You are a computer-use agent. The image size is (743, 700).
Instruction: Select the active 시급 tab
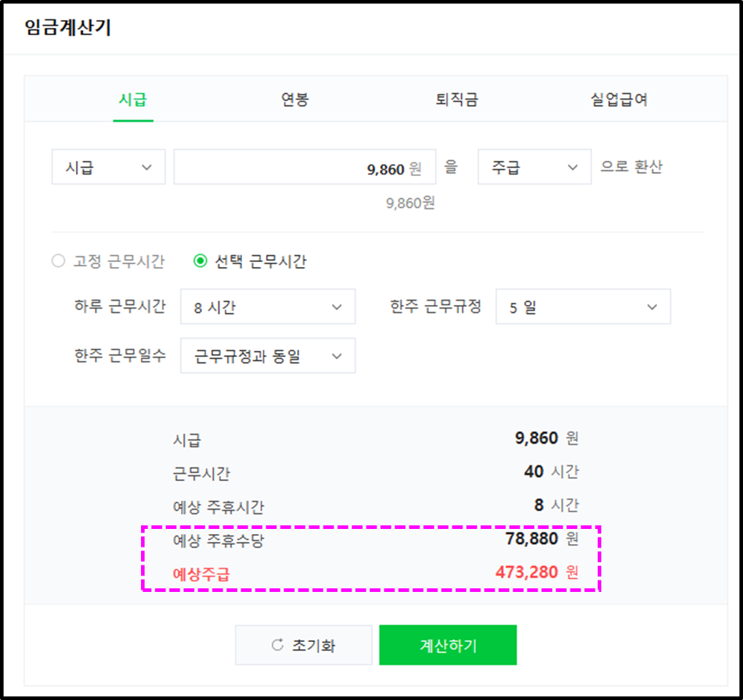(x=132, y=99)
